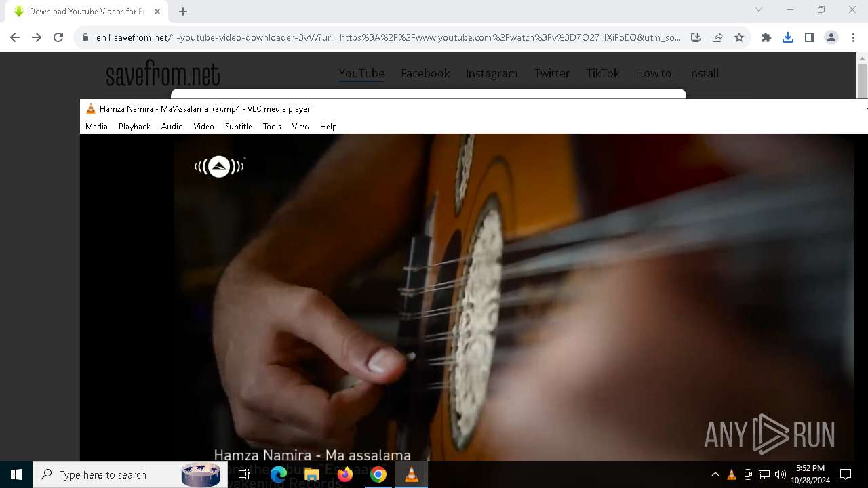Launch Firefox from taskbar
Screen dimensions: 868x488
tap(345, 474)
